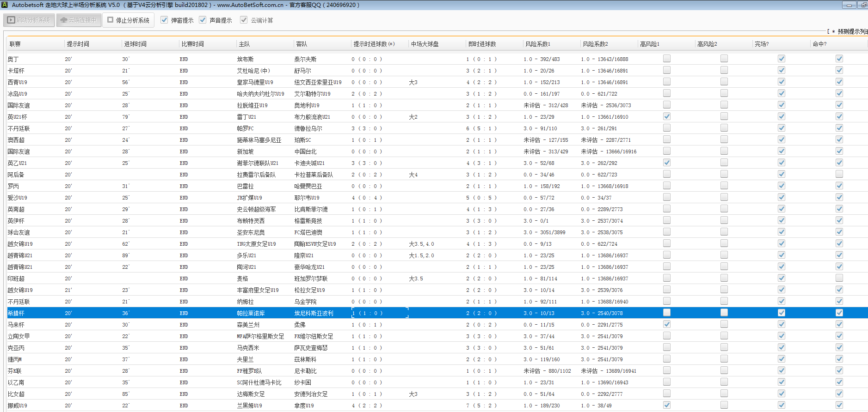Click the 即时进球数 column header
868x412 pixels.
coord(482,44)
